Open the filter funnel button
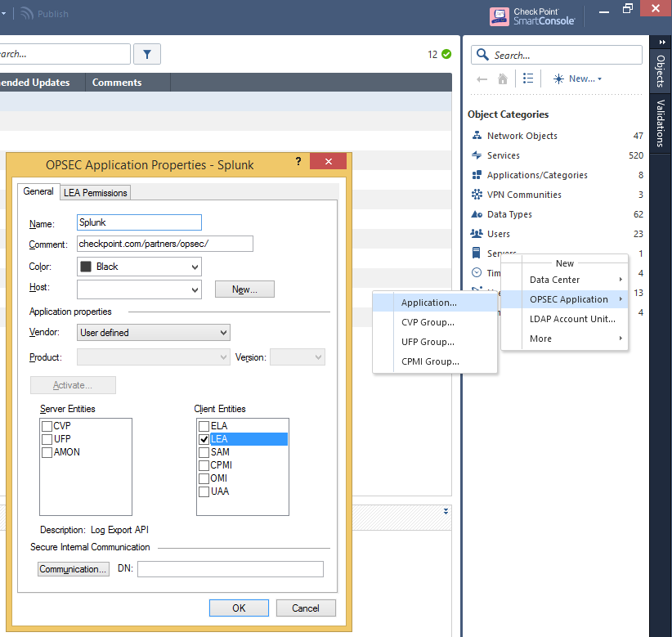This screenshot has width=672, height=637. click(147, 55)
